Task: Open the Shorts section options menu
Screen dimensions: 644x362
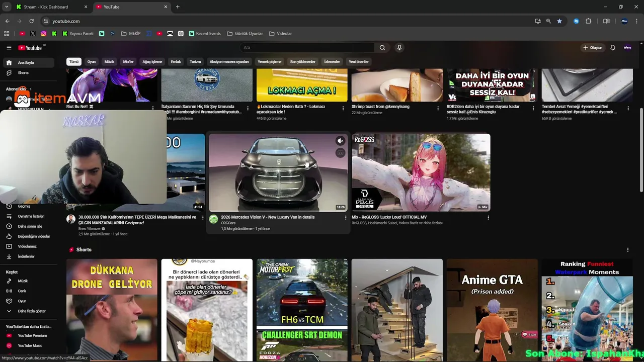Action: point(628,250)
